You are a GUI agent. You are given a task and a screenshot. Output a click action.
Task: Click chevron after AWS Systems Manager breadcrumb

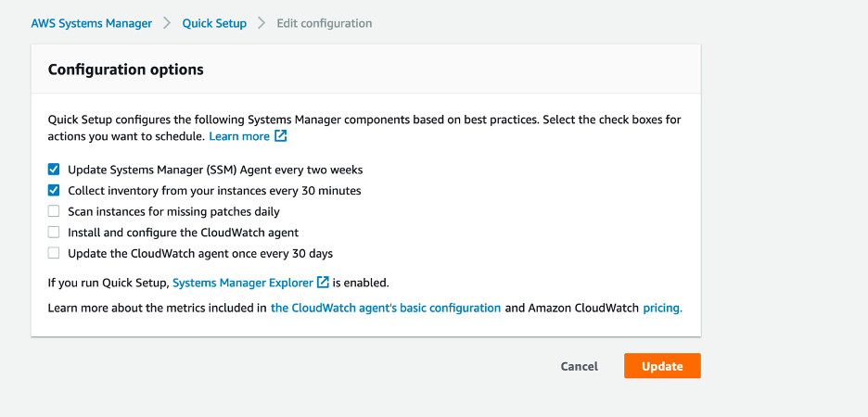tap(167, 23)
